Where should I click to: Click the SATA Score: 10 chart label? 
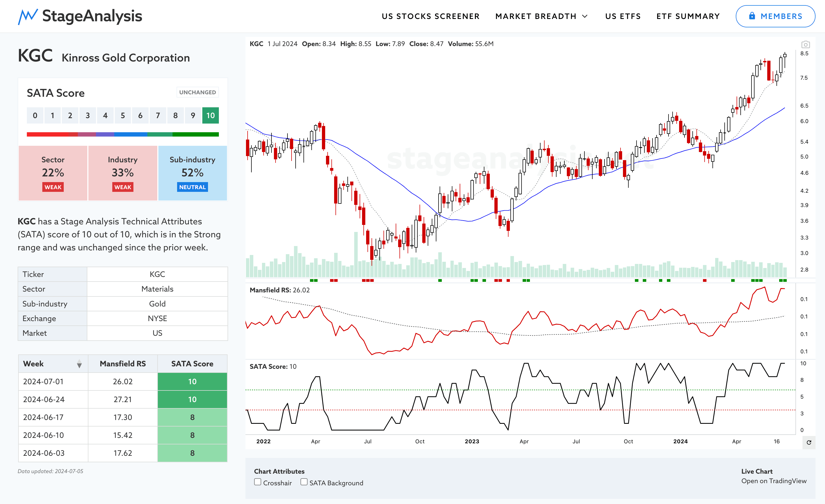(x=273, y=367)
